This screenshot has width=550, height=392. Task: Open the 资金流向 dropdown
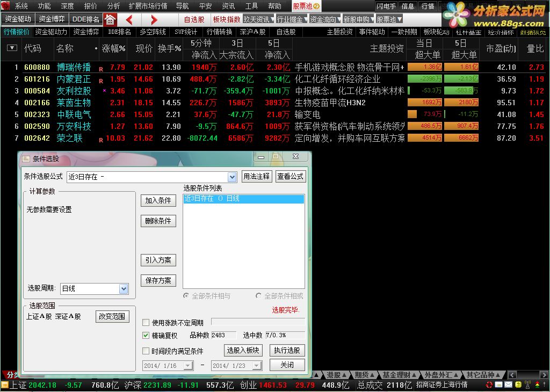(x=325, y=19)
